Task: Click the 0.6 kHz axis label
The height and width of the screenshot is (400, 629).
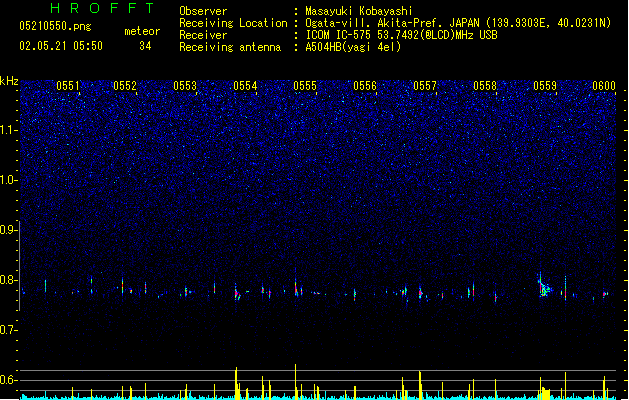Action: [x=8, y=380]
